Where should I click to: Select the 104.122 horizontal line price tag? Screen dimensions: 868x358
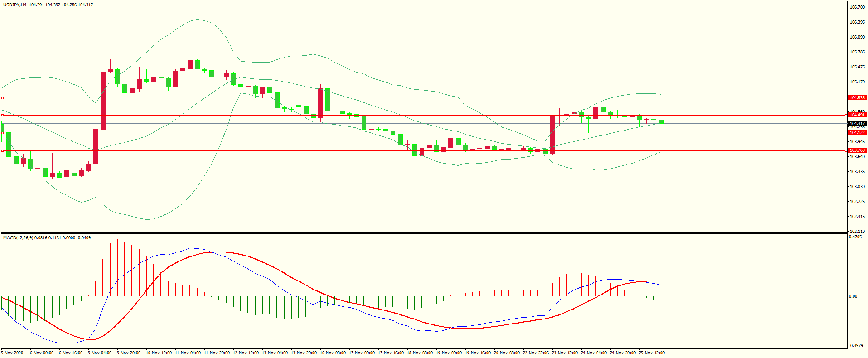pos(857,133)
